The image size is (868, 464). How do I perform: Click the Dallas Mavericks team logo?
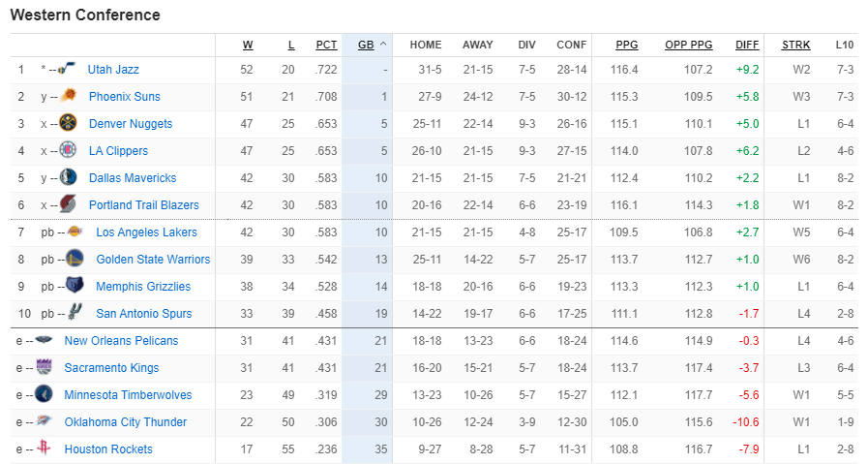pos(68,177)
